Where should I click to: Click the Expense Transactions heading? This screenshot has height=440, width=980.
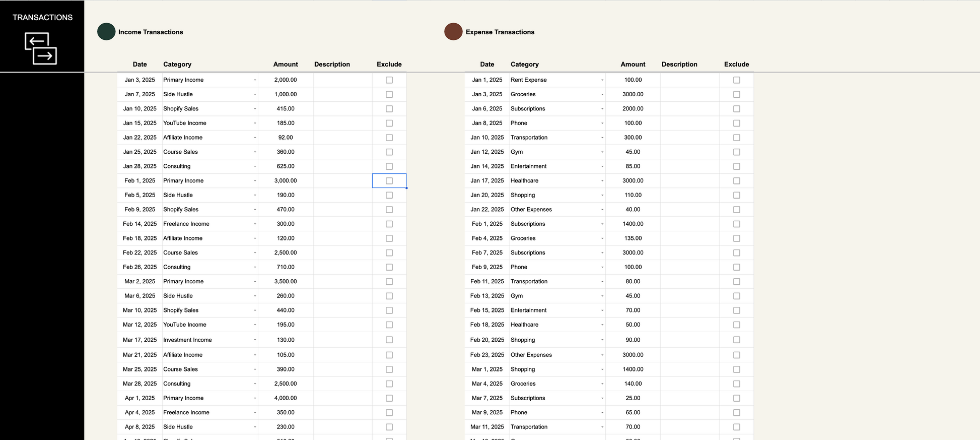tap(500, 32)
